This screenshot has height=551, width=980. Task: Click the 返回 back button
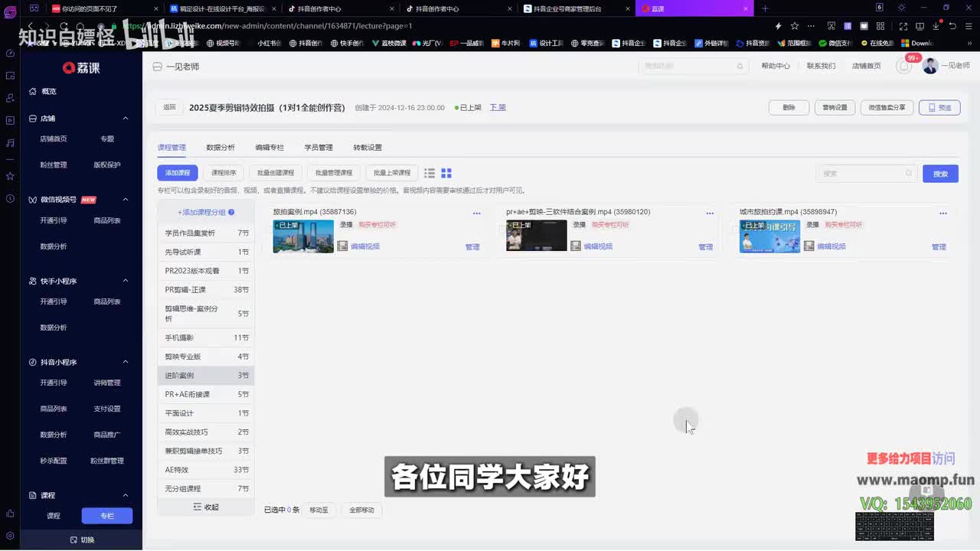pyautogui.click(x=169, y=107)
